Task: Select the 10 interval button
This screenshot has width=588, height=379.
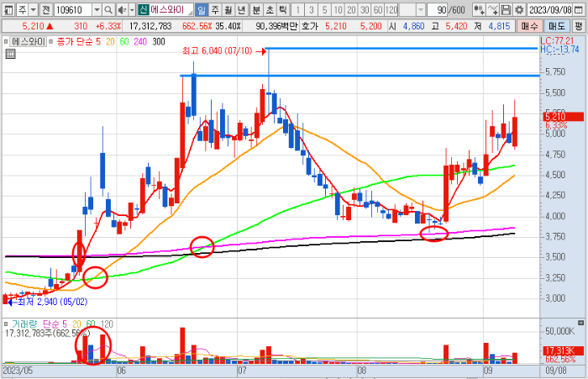Action: [339, 9]
